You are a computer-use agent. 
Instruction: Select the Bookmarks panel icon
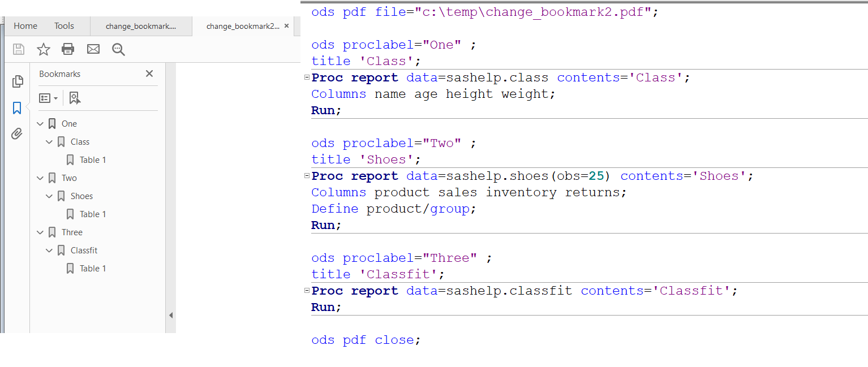pos(18,107)
